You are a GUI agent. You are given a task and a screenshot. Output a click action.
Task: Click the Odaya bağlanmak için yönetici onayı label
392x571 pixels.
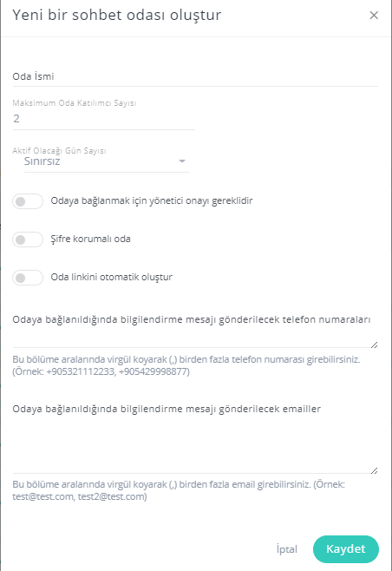[x=152, y=200]
